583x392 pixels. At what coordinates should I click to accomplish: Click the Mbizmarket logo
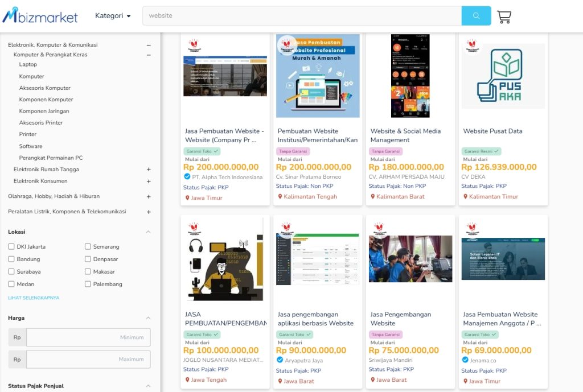pos(40,16)
